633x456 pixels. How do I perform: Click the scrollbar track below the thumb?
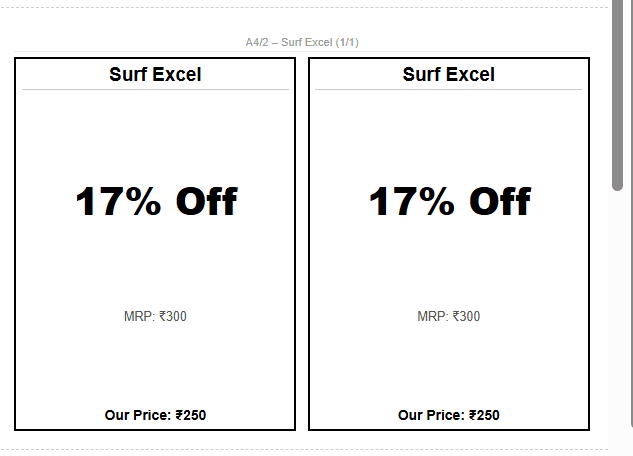click(619, 320)
